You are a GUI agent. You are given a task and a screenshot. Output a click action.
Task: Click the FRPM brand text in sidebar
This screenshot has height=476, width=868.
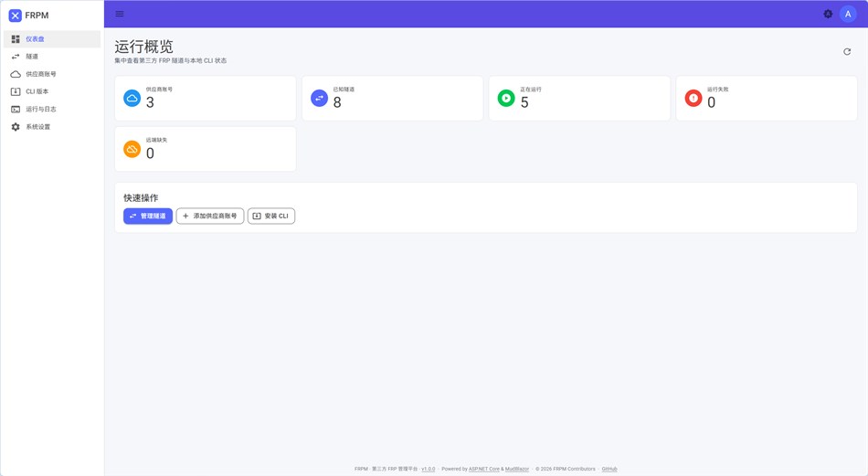[37, 16]
